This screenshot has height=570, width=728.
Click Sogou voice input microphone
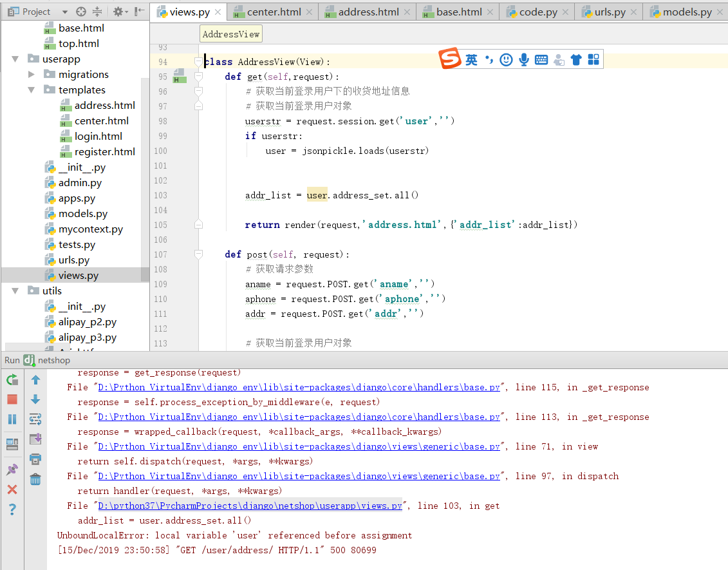(x=524, y=59)
